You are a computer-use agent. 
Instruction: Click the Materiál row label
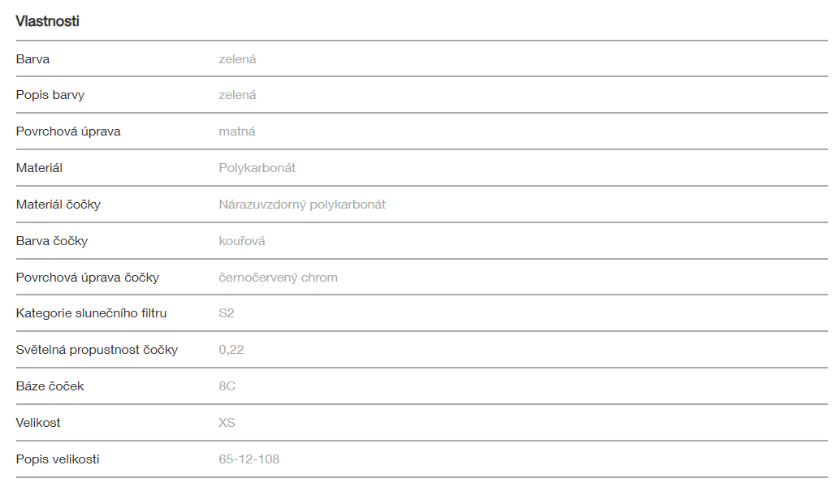pos(39,168)
